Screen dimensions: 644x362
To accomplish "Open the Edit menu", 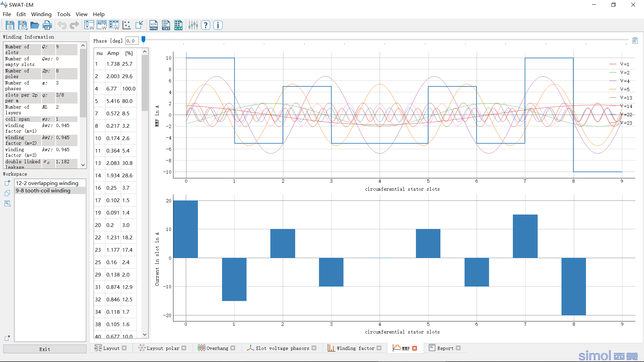I will tap(21, 14).
